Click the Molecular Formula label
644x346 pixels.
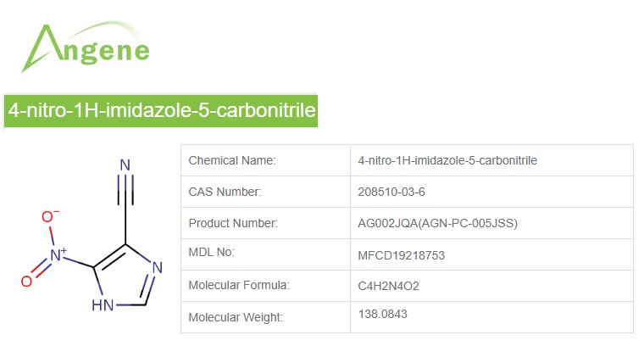tap(239, 285)
